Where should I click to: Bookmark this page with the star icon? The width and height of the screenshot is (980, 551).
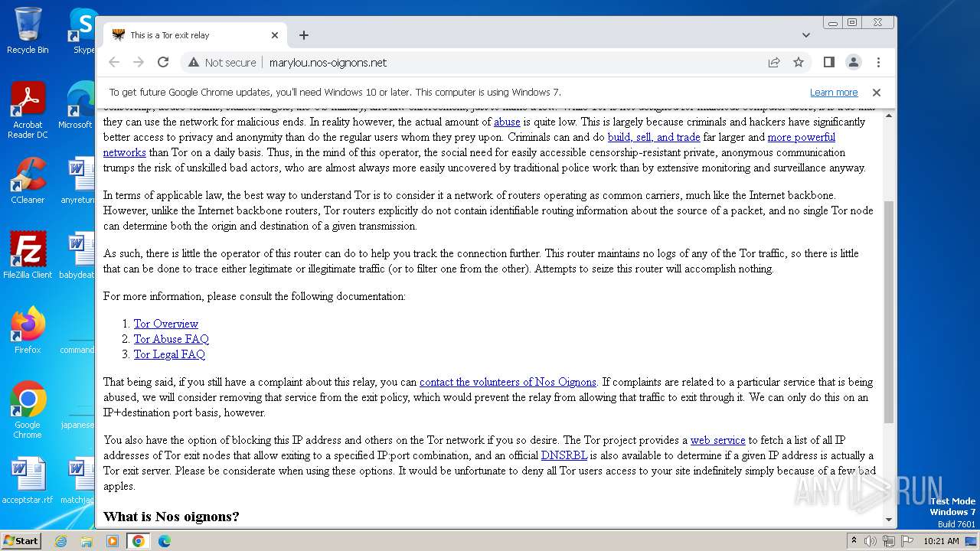pos(799,63)
